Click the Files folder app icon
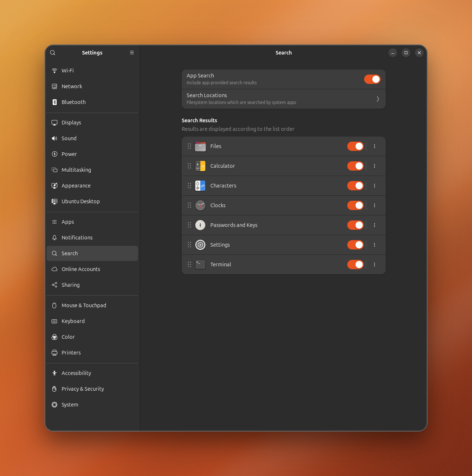The width and height of the screenshot is (472, 476). pos(200,146)
